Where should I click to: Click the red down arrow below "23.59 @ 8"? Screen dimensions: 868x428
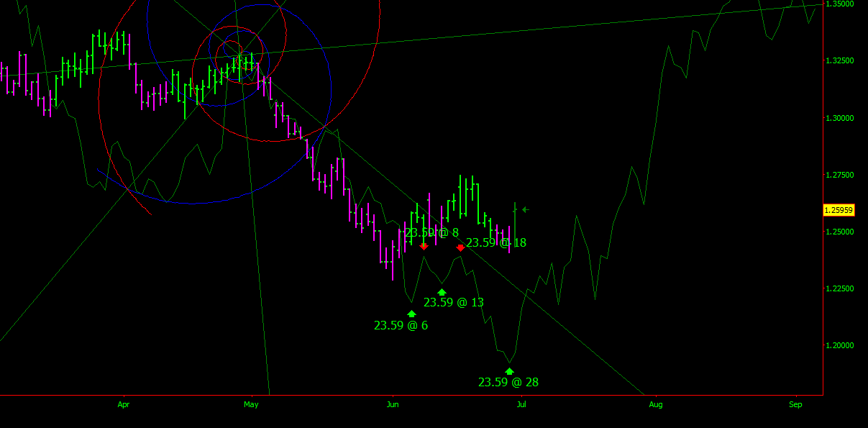(424, 247)
